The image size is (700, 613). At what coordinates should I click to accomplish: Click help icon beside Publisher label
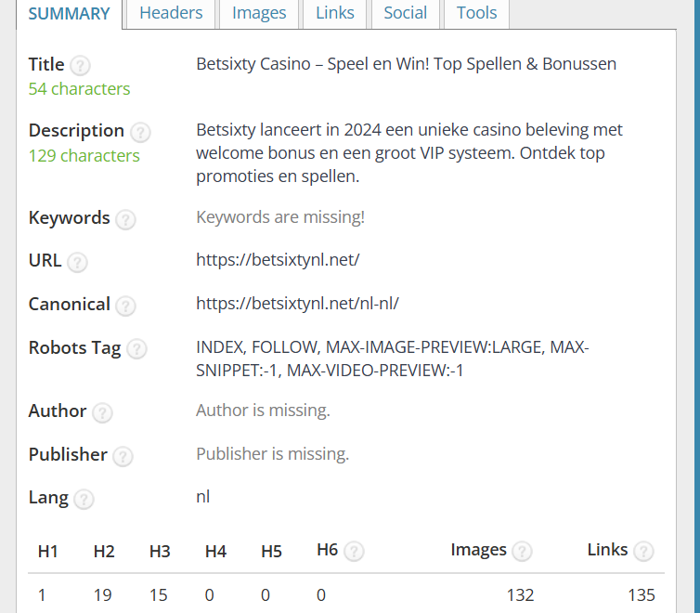coord(123,456)
